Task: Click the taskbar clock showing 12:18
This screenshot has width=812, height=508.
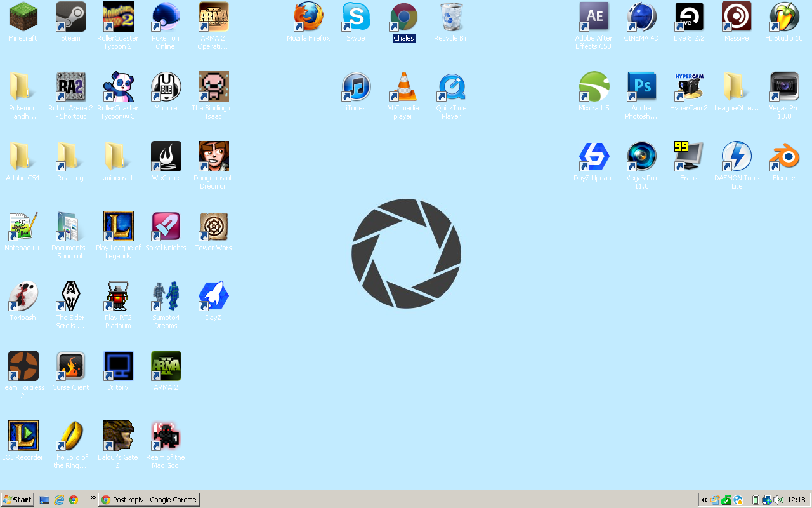Action: point(796,500)
